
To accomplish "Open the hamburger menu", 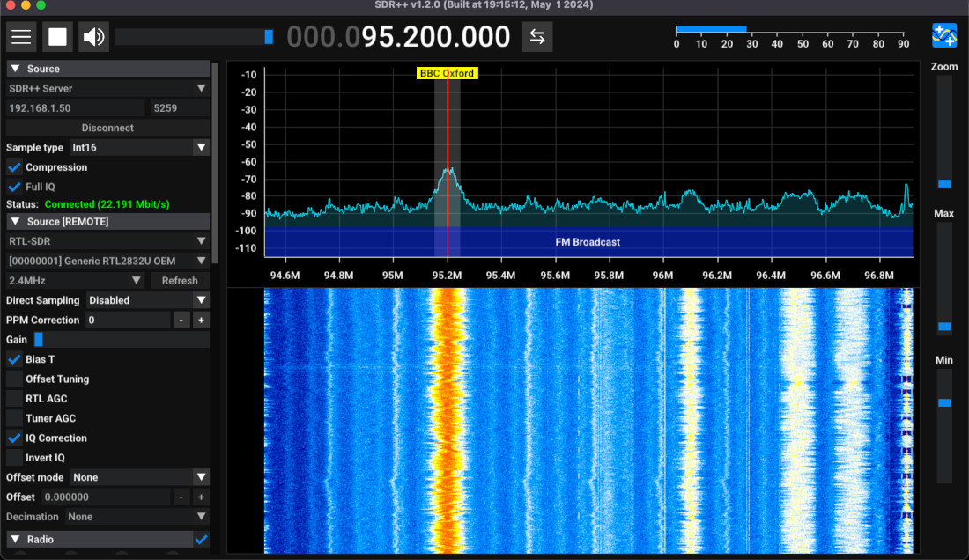I will click(21, 36).
